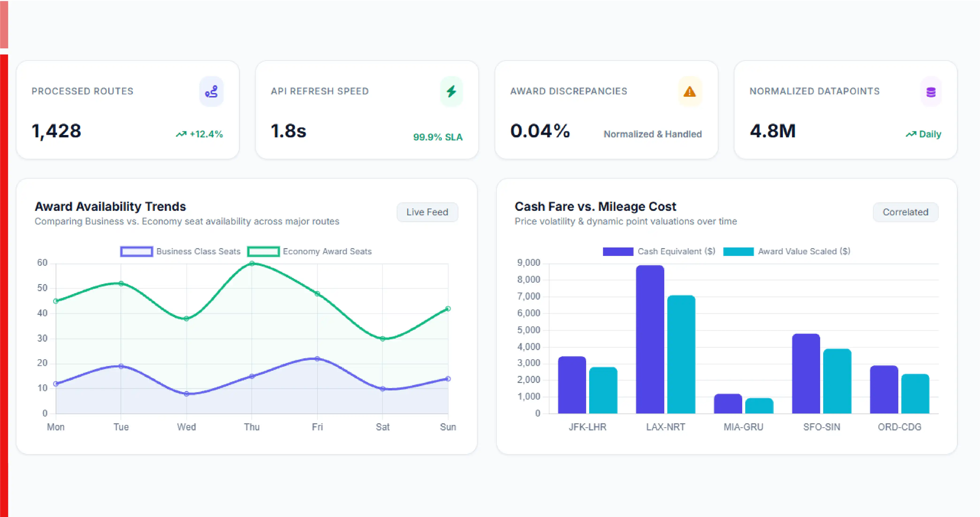This screenshot has height=517, width=980.
Task: Click the "1,428" routes value
Action: click(56, 131)
